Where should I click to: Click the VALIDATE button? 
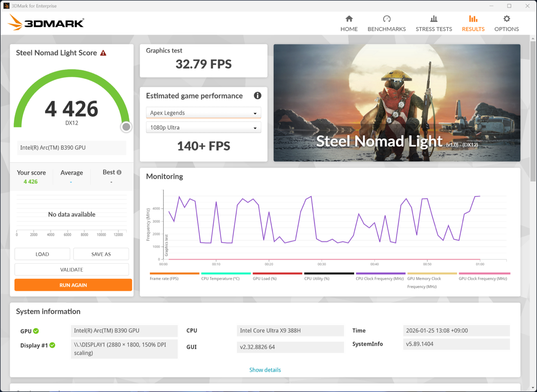(72, 270)
